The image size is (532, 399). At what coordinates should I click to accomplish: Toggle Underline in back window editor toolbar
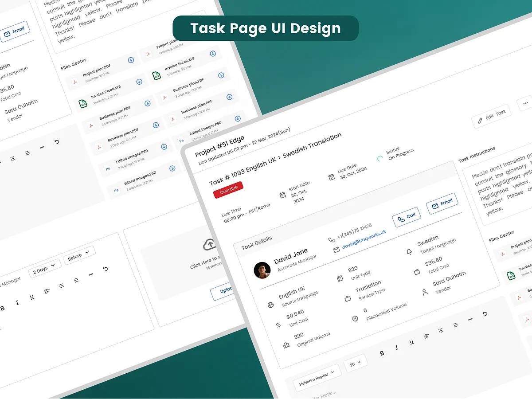[32, 297]
